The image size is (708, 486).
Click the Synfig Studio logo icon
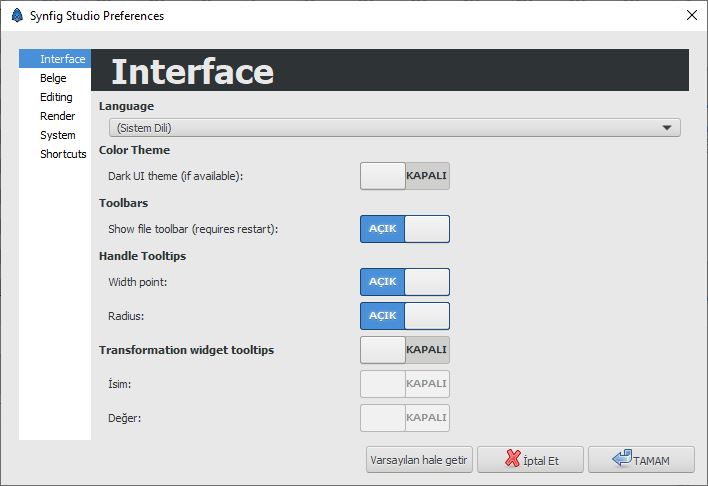tap(17, 15)
